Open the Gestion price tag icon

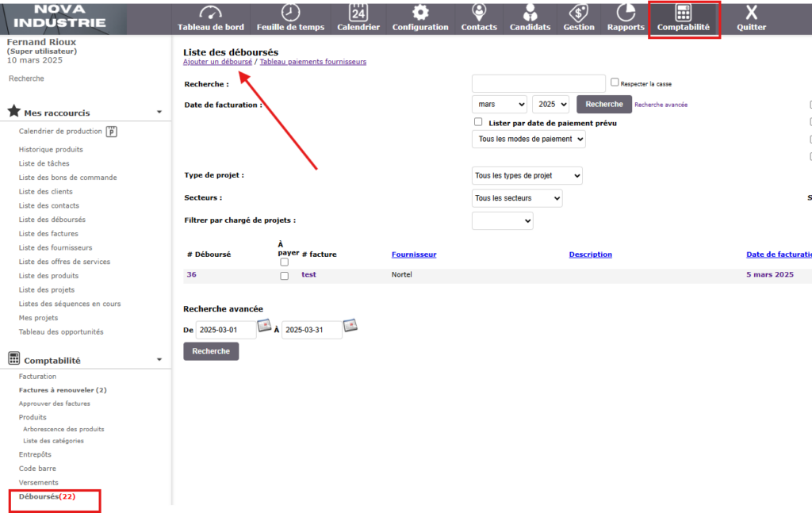point(579,13)
